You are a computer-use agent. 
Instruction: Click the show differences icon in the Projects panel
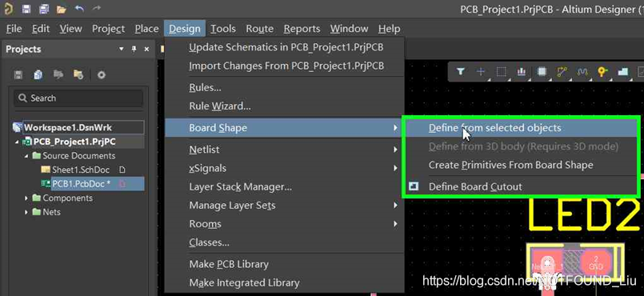click(x=58, y=74)
